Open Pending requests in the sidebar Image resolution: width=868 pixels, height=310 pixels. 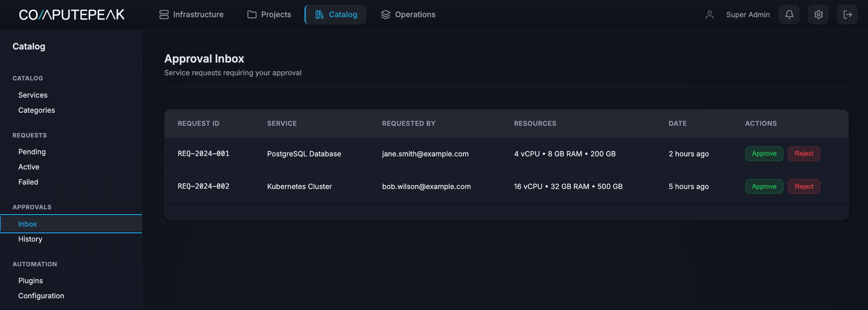(32, 152)
